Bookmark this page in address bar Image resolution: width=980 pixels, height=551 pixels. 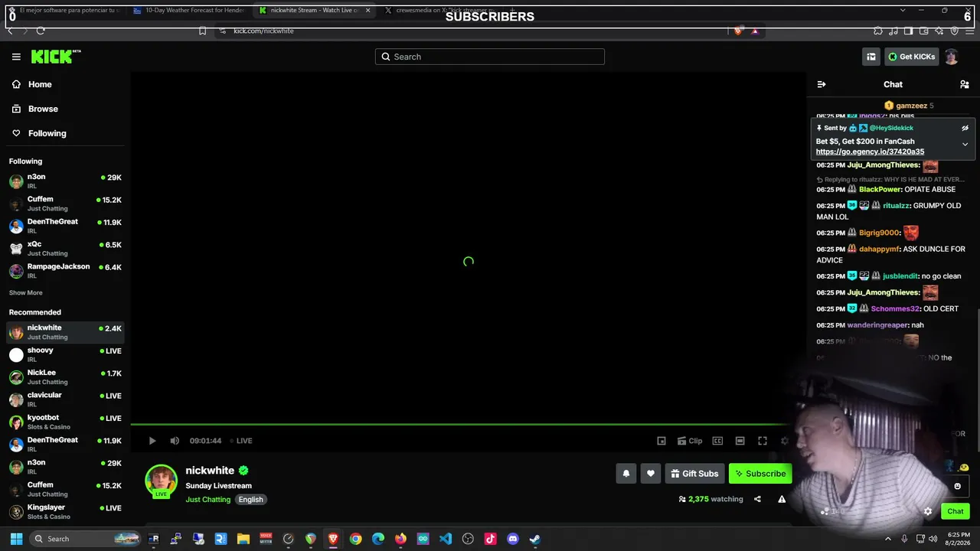pos(202,31)
